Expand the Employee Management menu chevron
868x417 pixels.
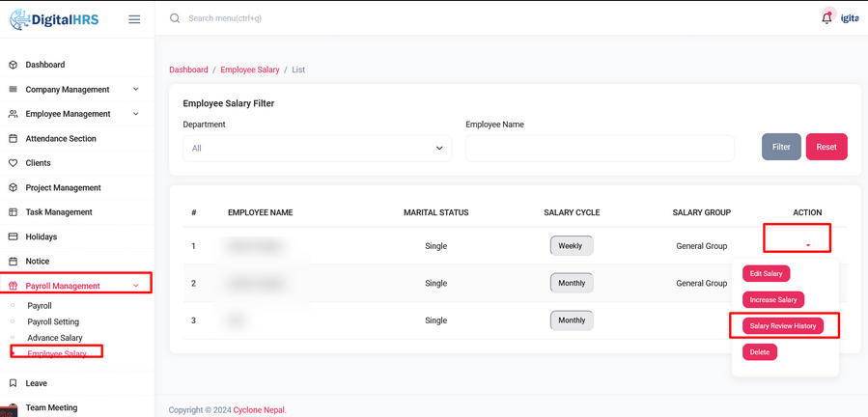pyautogui.click(x=136, y=114)
